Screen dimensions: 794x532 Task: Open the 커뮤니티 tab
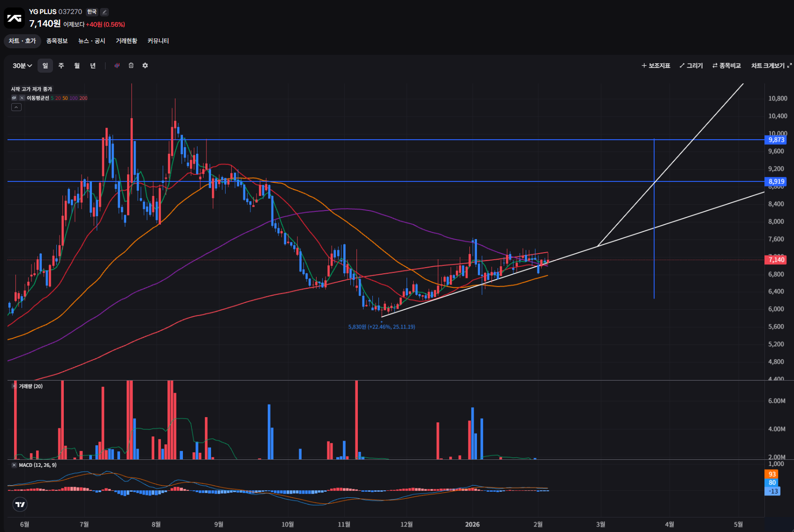click(158, 41)
